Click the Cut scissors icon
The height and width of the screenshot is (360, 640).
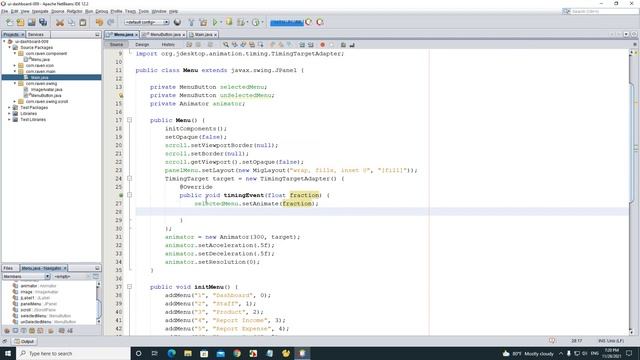[60, 22]
